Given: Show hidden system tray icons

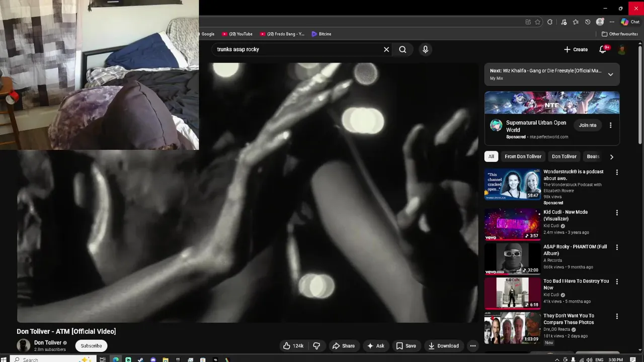Looking at the screenshot, I should click(557, 359).
